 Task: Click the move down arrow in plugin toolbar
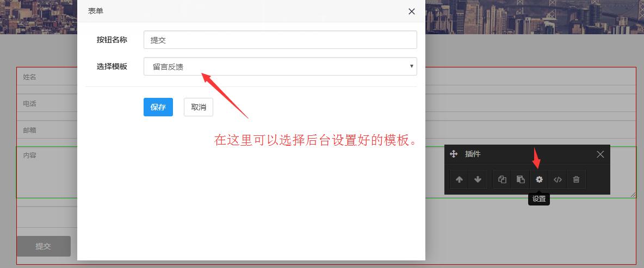pyautogui.click(x=478, y=179)
